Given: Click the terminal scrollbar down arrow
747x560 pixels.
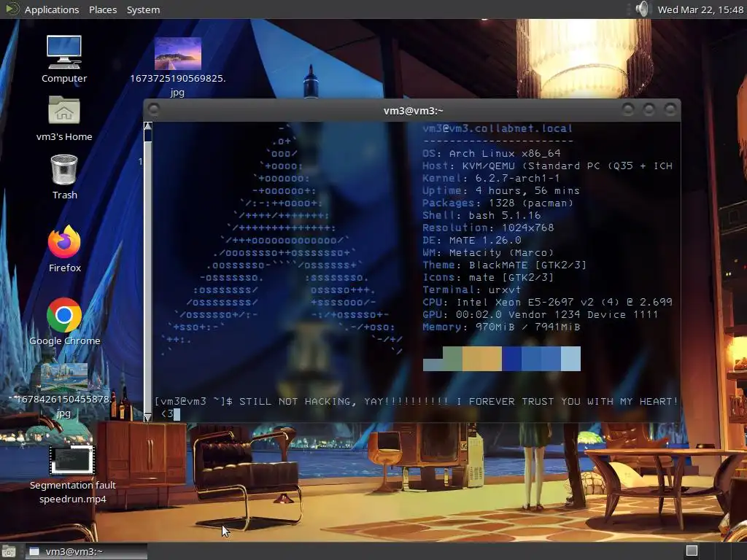Looking at the screenshot, I should tap(147, 417).
